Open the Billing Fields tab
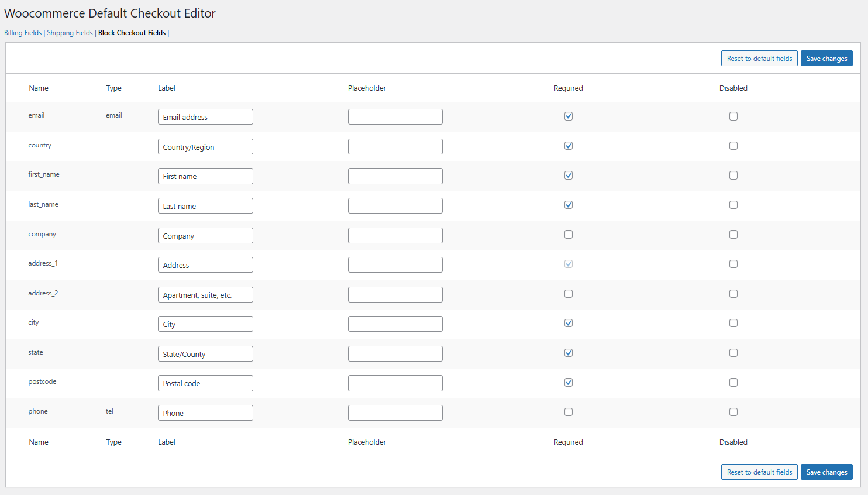868x495 pixels. pyautogui.click(x=23, y=33)
